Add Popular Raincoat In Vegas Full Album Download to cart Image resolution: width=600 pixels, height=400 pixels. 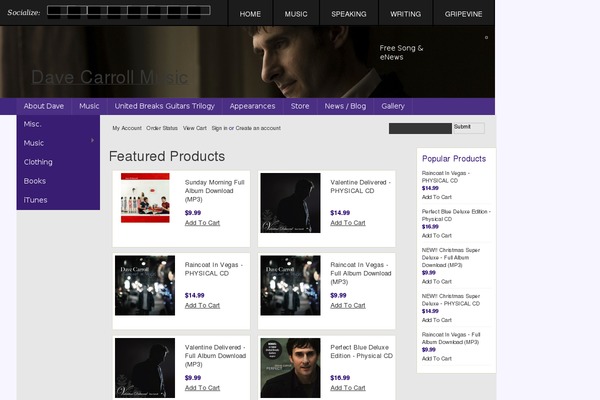pos(437,359)
